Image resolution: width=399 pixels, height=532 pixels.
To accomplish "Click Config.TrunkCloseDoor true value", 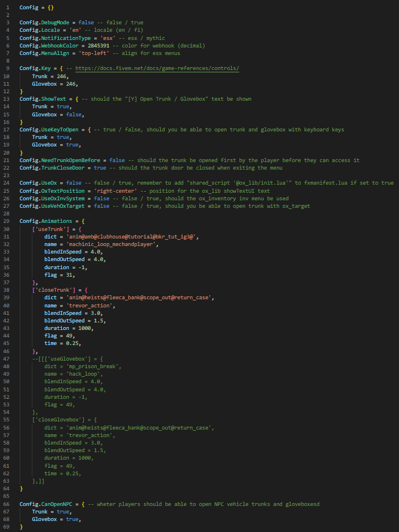I will 100,168.
